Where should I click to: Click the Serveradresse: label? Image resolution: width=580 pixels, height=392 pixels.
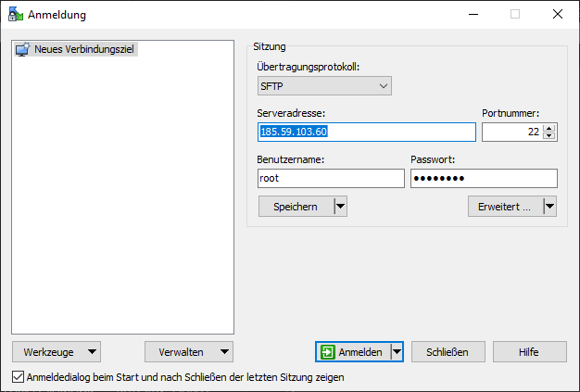point(291,113)
